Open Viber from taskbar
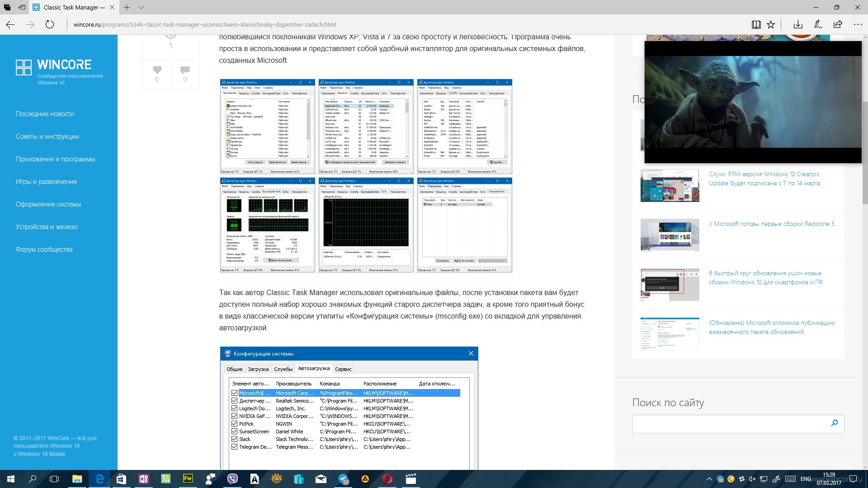This screenshot has width=868, height=488. coord(232,479)
